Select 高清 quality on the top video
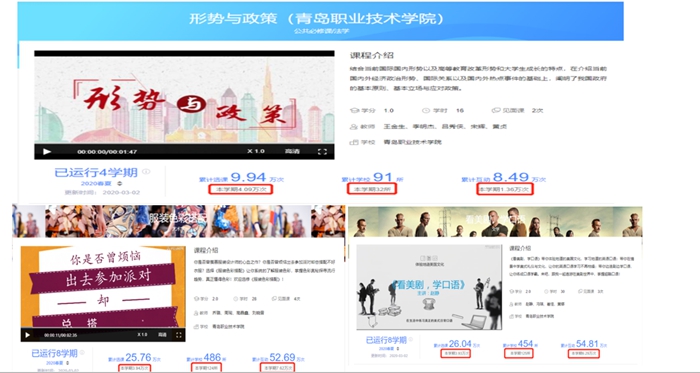This screenshot has width=700, height=373. click(x=292, y=151)
